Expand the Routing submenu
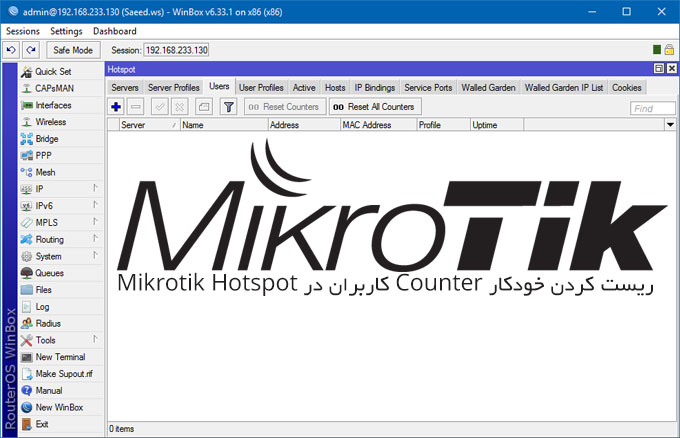Viewport: 680px width, 438px height. tap(61, 239)
